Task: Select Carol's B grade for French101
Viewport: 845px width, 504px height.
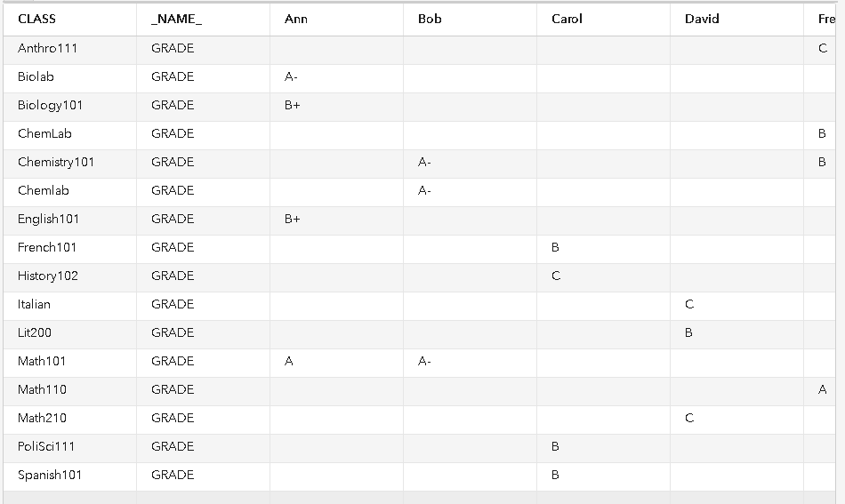Action: tap(555, 247)
